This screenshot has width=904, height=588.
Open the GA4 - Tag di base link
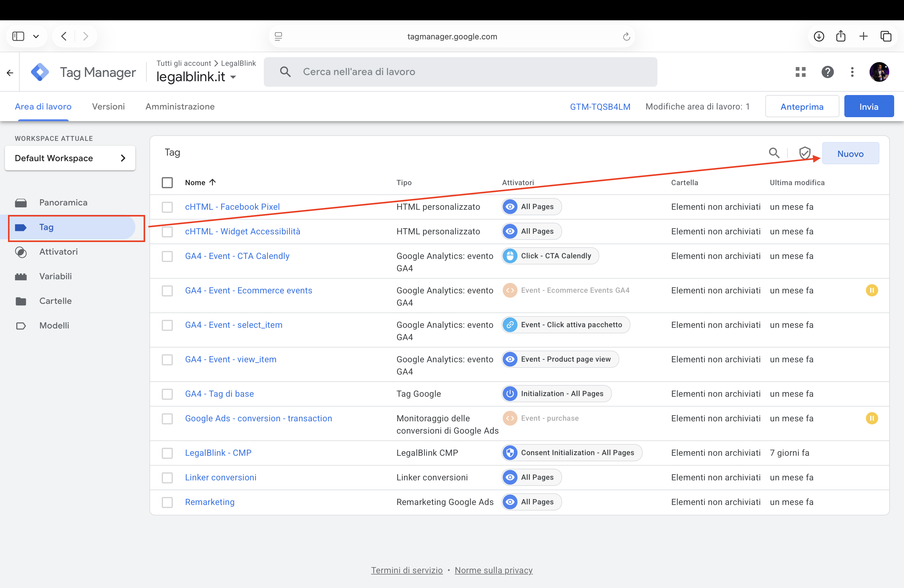(x=219, y=394)
